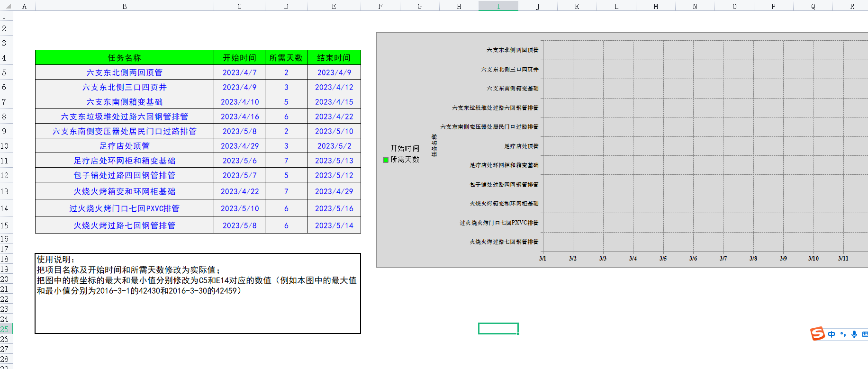Select task cell 包子铺处过路四回钢管排管
The height and width of the screenshot is (369, 868).
tap(125, 175)
